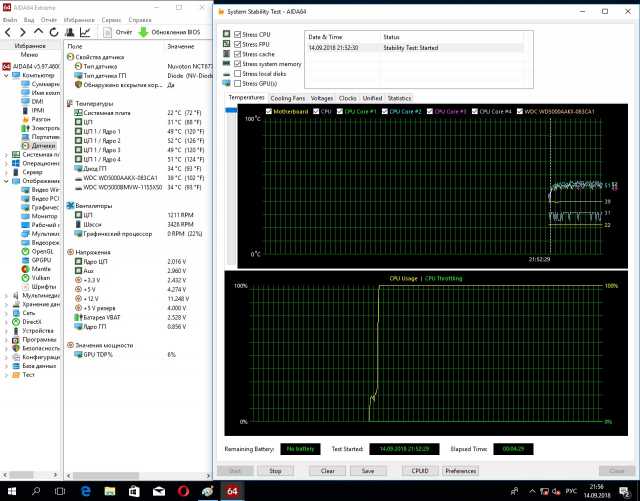Click Windows Start button
Viewport: 640px width, 501px height.
click(x=11, y=491)
